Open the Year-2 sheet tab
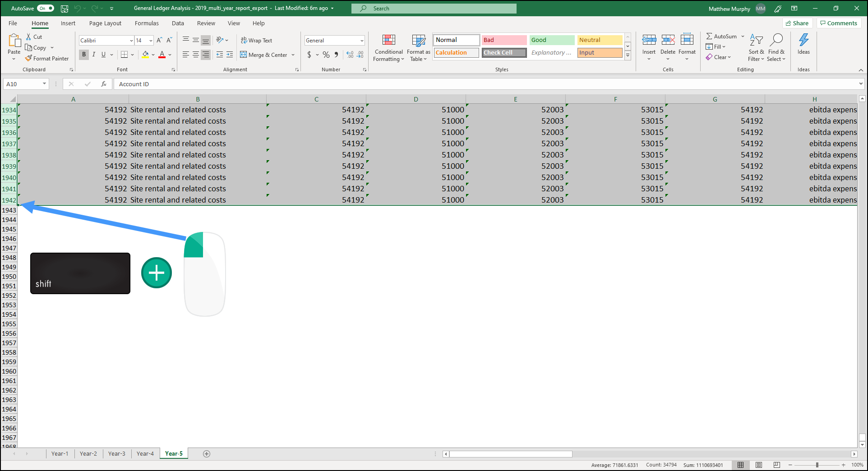 (x=88, y=453)
